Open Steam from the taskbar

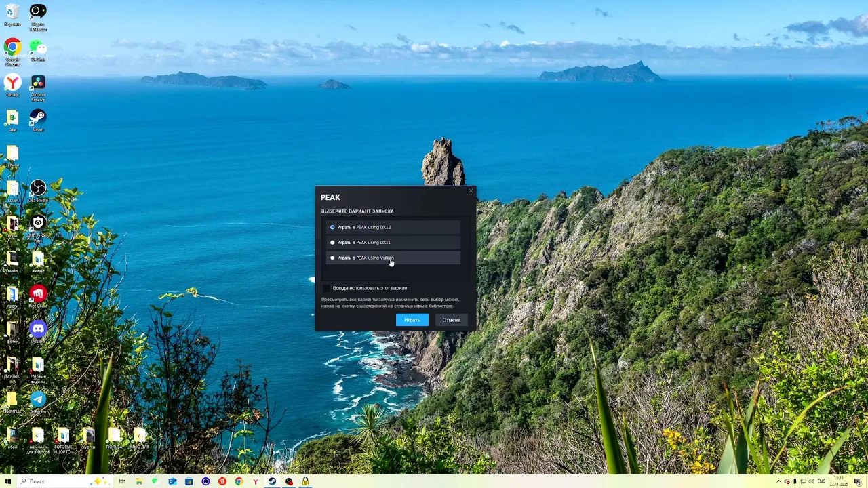click(272, 481)
